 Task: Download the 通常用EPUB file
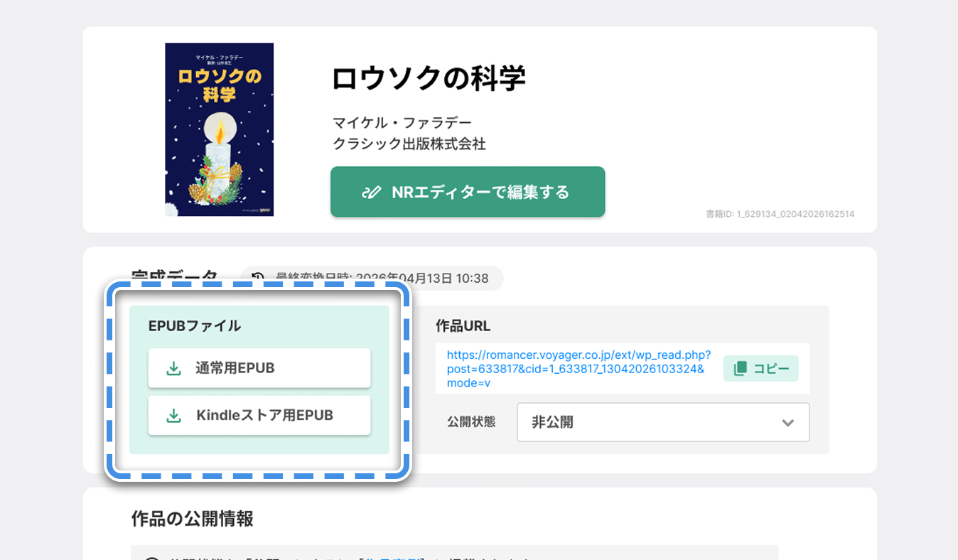(259, 368)
